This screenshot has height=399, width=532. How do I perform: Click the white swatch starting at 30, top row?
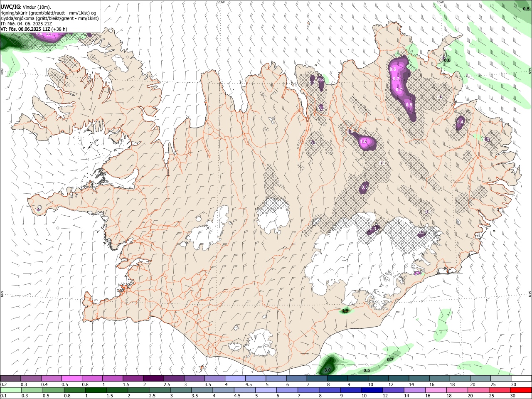pos(520,378)
